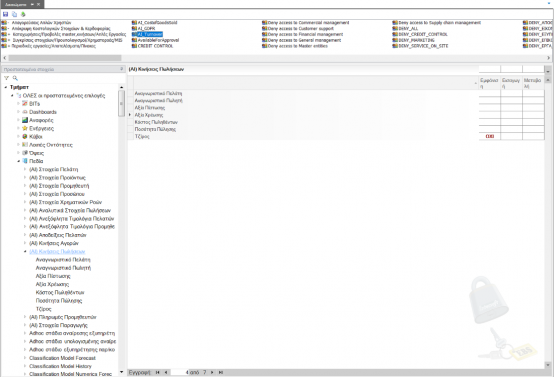Click the Εισαγωγή column header
Image resolution: width=554 pixels, height=377 pixels.
click(x=511, y=83)
